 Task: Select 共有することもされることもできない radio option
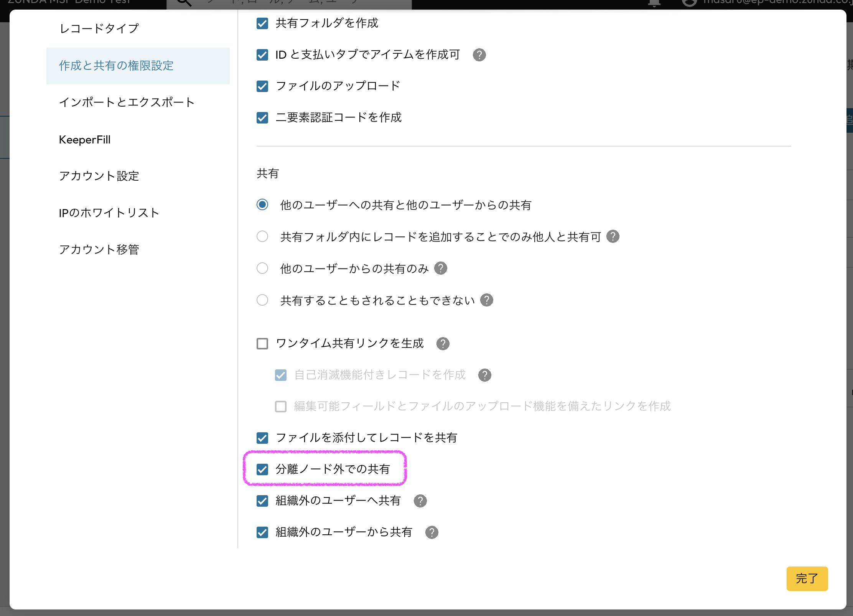262,300
